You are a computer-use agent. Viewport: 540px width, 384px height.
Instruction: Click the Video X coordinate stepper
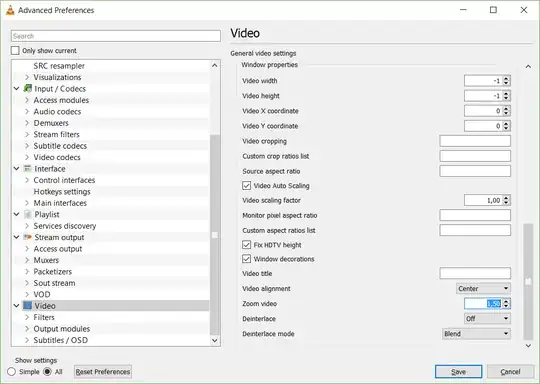point(506,111)
